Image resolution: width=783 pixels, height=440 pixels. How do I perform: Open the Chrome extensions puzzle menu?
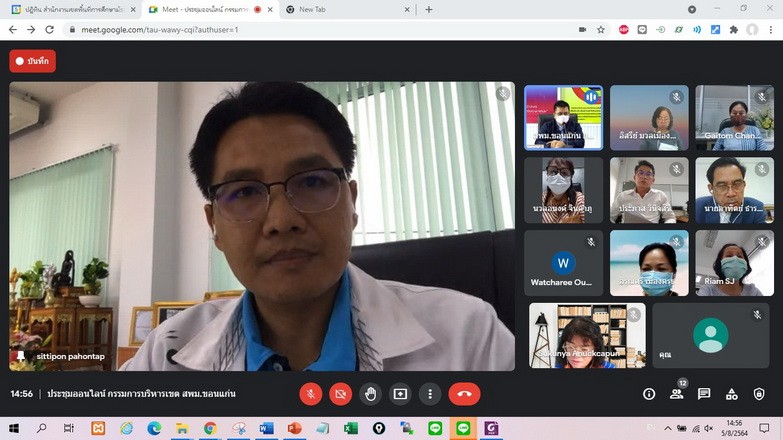tap(733, 30)
